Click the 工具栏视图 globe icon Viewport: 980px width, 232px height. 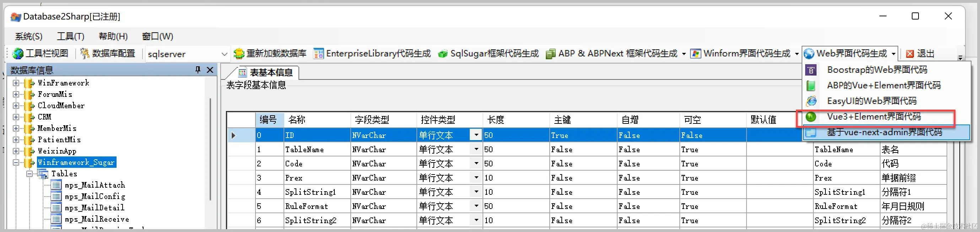pyautogui.click(x=17, y=54)
